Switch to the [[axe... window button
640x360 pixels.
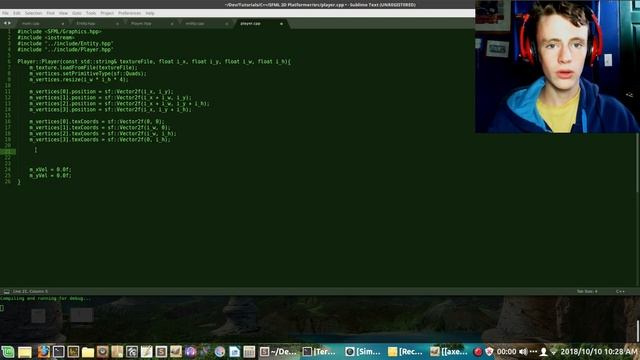pyautogui.click(x=449, y=351)
